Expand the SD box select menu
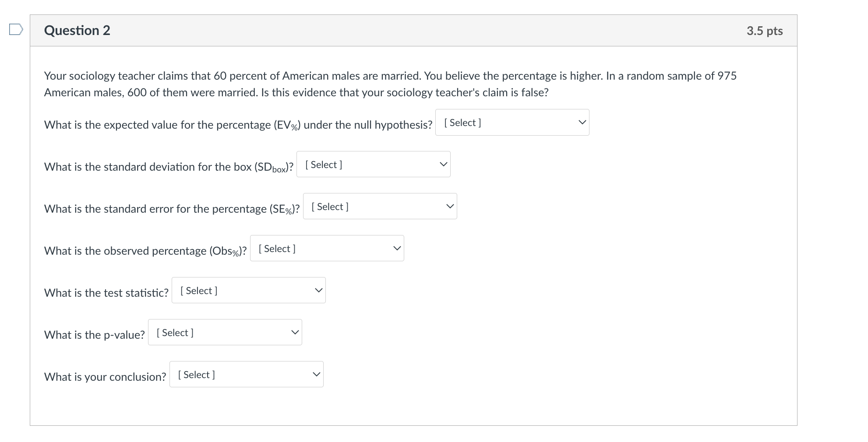Image resolution: width=868 pixels, height=442 pixels. pos(373,165)
